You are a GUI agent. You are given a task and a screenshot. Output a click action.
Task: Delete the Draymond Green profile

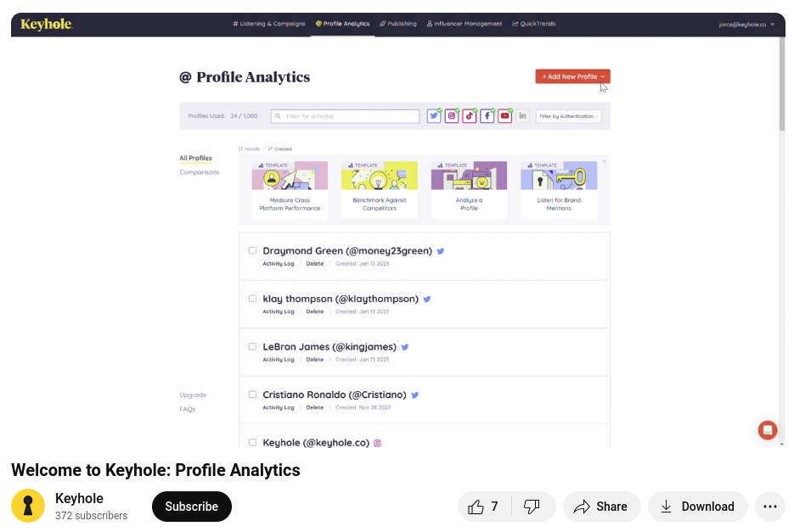(x=314, y=264)
